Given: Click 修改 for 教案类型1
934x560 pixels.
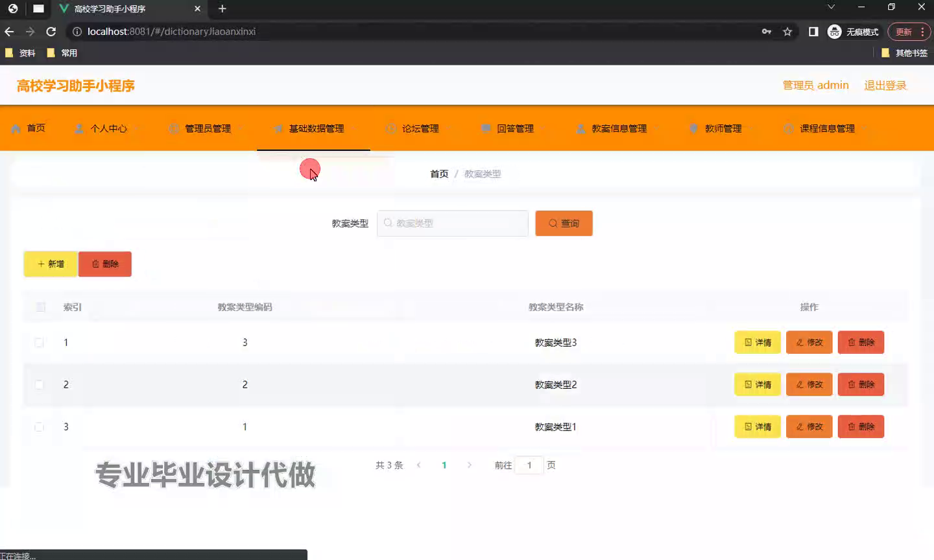Looking at the screenshot, I should (809, 426).
